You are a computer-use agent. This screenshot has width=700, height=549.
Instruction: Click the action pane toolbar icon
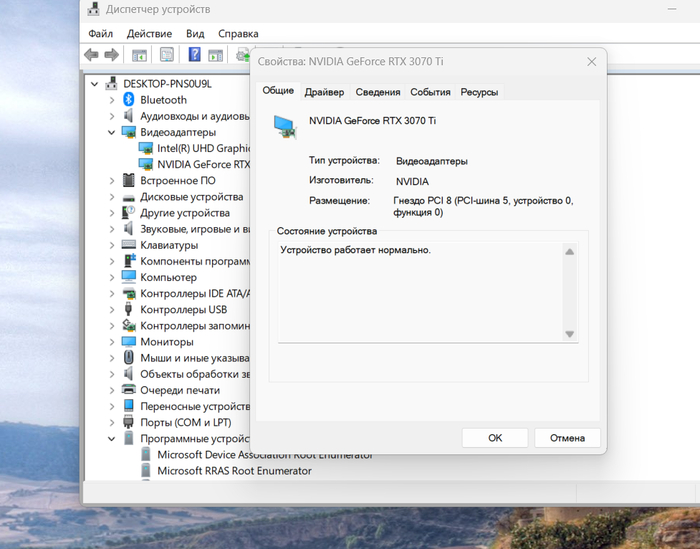(x=215, y=55)
